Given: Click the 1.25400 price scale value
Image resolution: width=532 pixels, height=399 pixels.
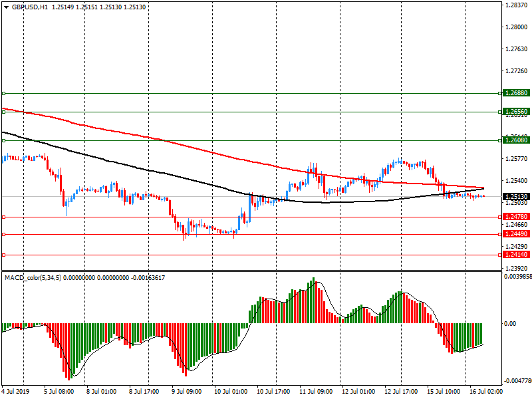Looking at the screenshot, I should coord(517,181).
